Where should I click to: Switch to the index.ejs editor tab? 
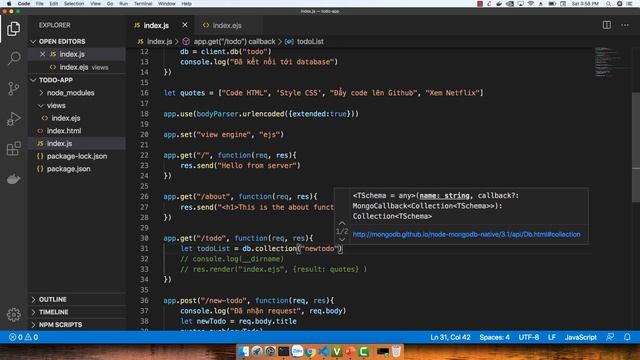pyautogui.click(x=227, y=25)
